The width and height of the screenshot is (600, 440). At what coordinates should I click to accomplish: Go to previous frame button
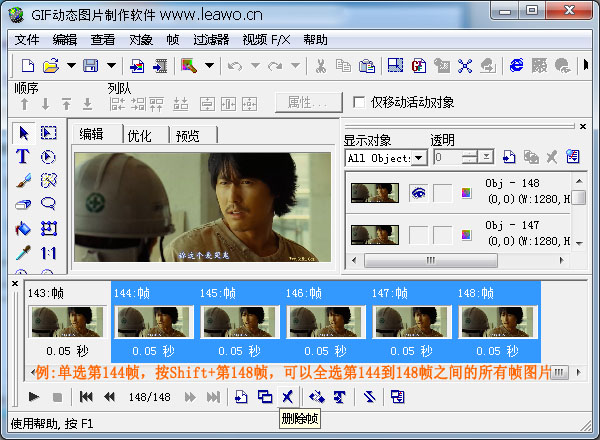tap(109, 397)
